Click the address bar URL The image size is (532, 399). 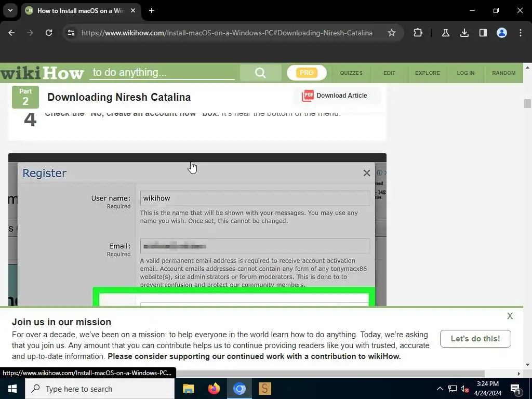pos(227,33)
